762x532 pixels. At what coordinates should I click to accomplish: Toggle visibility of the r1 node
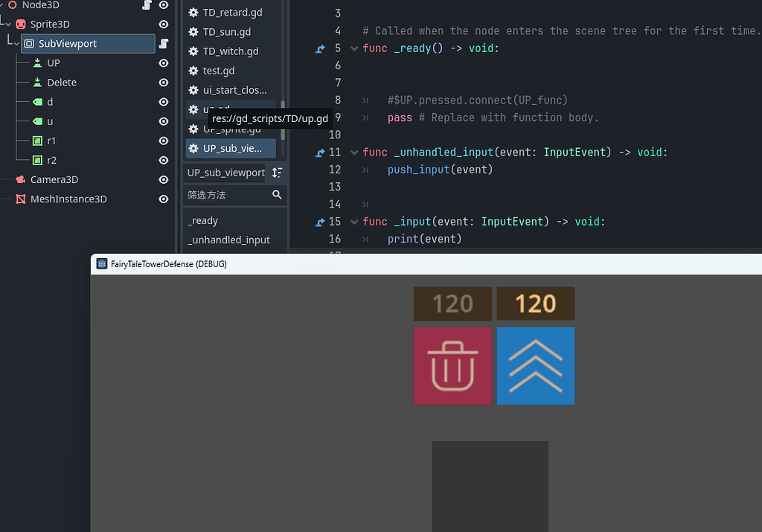[x=163, y=141]
